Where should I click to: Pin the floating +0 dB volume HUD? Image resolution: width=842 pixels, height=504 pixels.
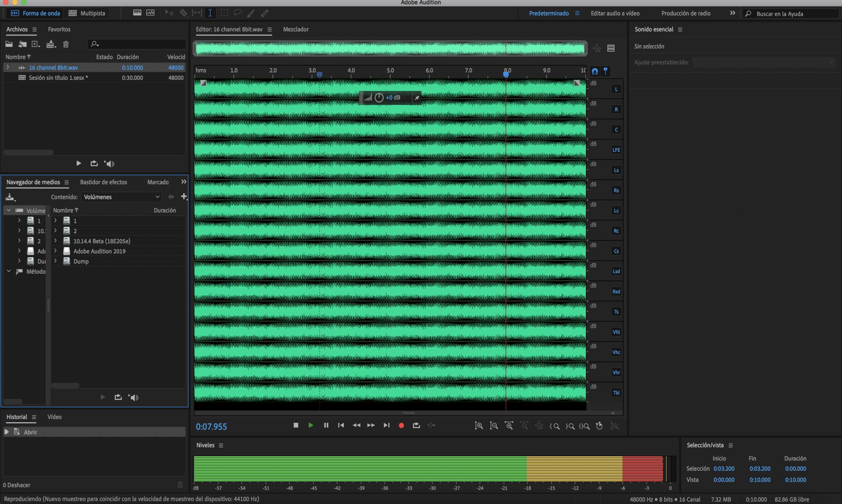[417, 98]
